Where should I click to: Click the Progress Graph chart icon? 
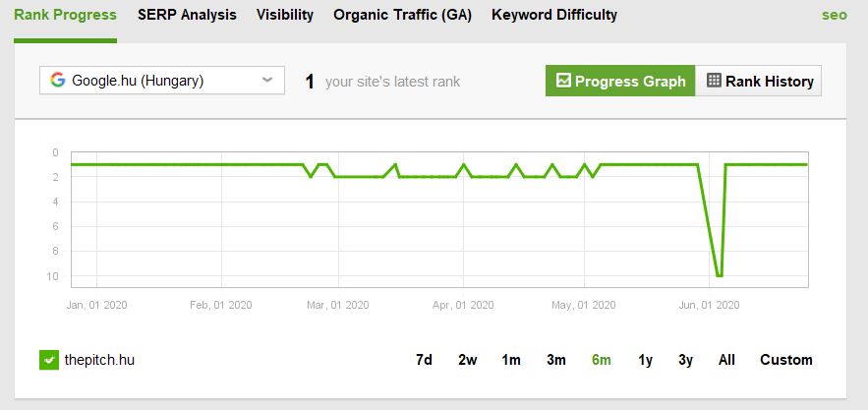(x=563, y=81)
